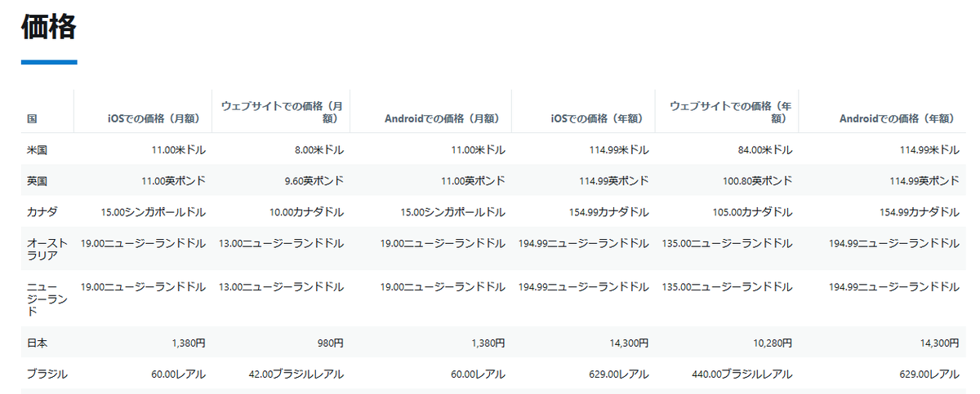This screenshot has width=980, height=394.
Task: Click カナダ iOS yearly price 154.99カナダドル
Action: (609, 212)
